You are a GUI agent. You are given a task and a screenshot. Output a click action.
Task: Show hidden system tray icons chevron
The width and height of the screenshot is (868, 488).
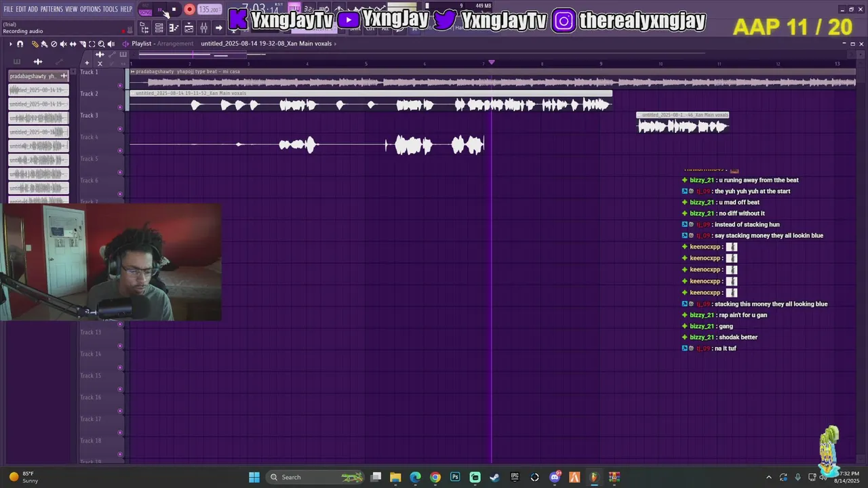tap(768, 477)
